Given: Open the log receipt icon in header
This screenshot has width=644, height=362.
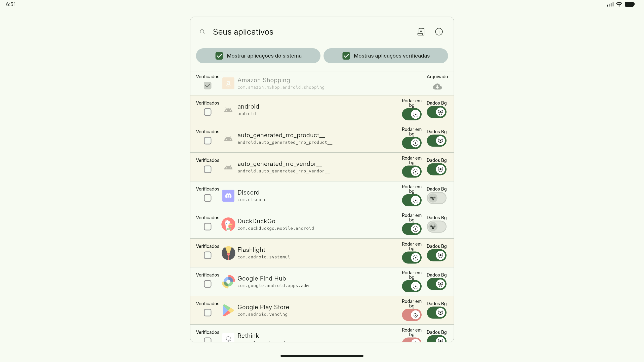Looking at the screenshot, I should click(421, 32).
